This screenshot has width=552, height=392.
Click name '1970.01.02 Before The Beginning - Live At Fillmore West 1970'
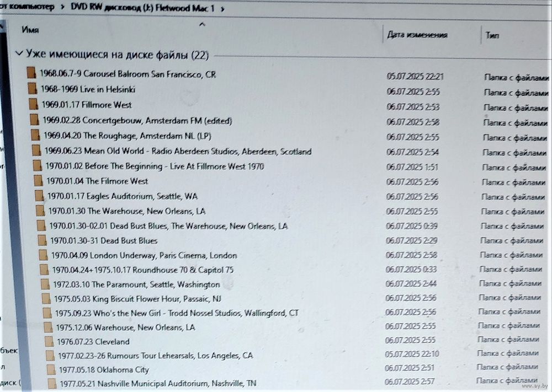(155, 166)
